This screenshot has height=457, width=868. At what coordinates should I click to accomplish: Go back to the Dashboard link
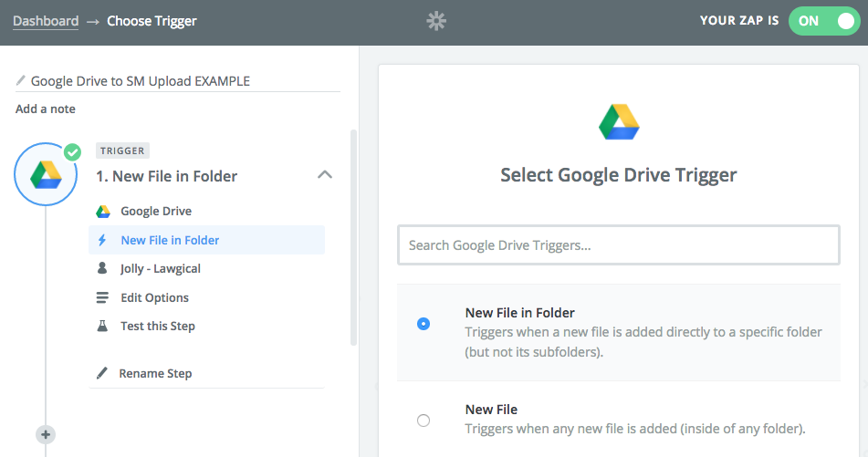[46, 21]
